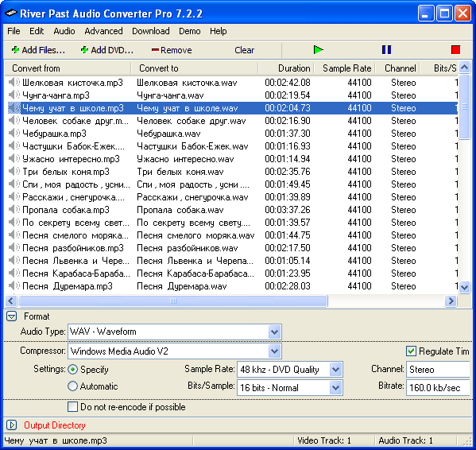
Task: Click the speaker icon of Спи, моя радость
Action: [x=14, y=184]
